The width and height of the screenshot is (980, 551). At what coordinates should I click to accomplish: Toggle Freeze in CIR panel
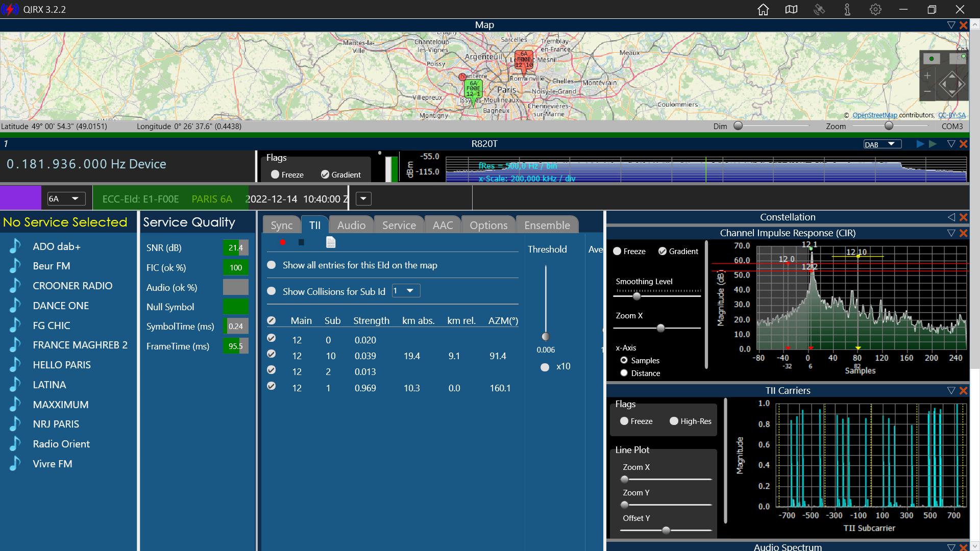coord(617,252)
